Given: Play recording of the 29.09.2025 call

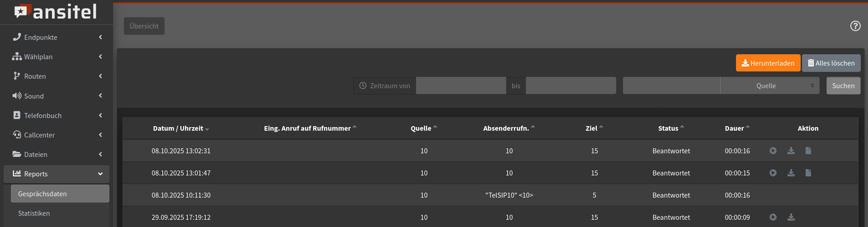Looking at the screenshot, I should 773,217.
